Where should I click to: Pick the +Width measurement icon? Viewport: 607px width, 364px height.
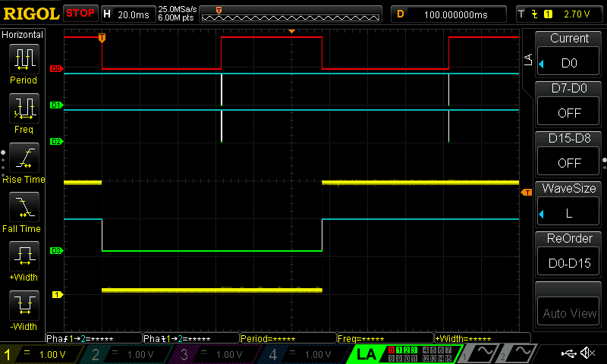point(24,257)
